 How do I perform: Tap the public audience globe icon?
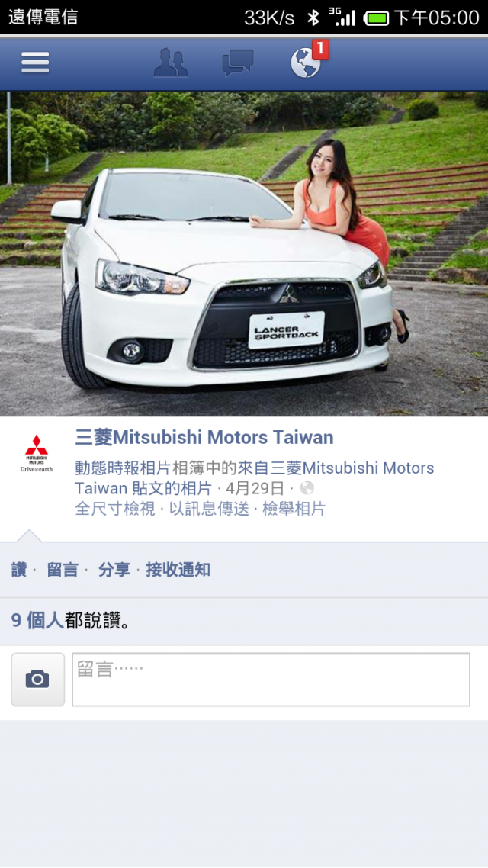pyautogui.click(x=307, y=488)
